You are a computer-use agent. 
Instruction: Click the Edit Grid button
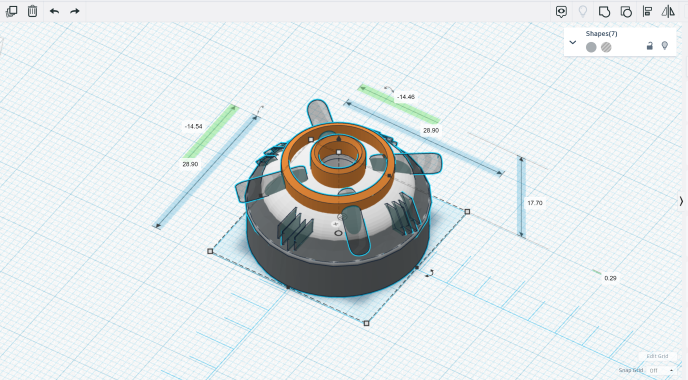tap(657, 356)
